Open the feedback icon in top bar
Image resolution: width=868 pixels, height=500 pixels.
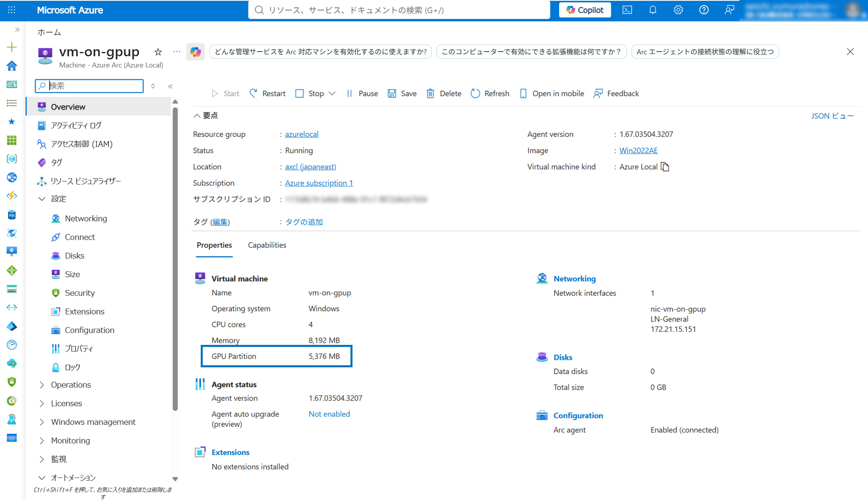tap(729, 10)
